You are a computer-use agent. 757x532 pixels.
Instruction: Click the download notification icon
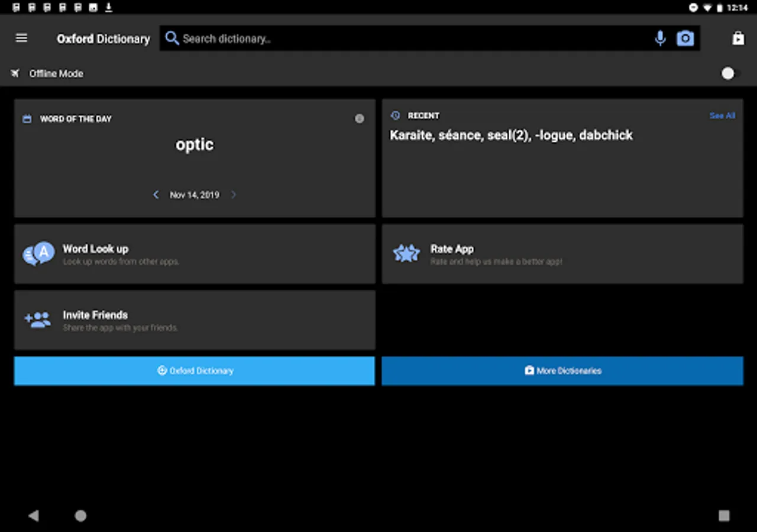point(108,8)
